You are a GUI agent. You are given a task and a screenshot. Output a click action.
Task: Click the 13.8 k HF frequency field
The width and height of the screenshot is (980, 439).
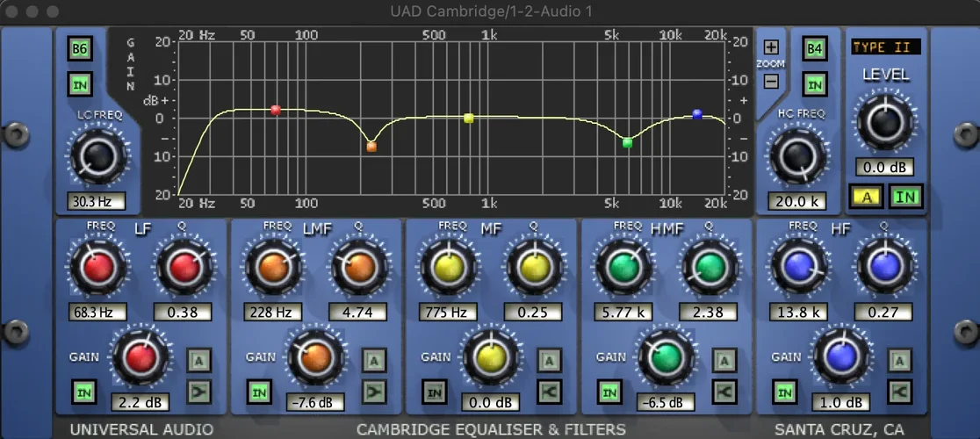[x=797, y=312]
